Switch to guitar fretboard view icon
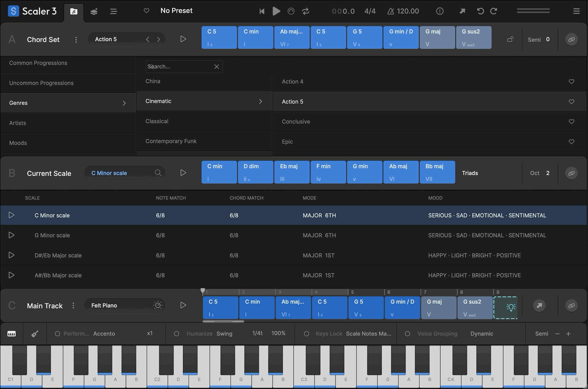 [35, 334]
